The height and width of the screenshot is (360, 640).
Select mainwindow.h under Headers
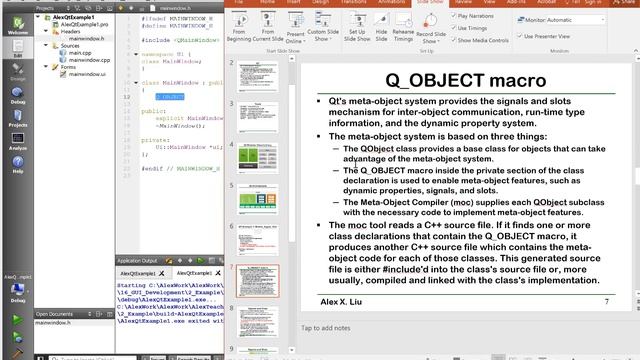[86, 39]
